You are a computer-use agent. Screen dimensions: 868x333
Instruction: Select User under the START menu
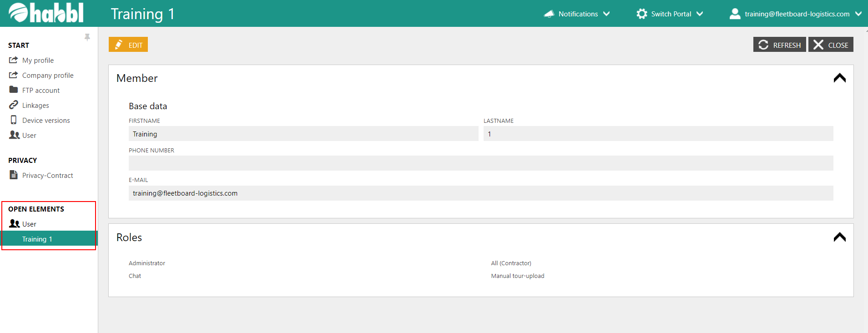[29, 135]
